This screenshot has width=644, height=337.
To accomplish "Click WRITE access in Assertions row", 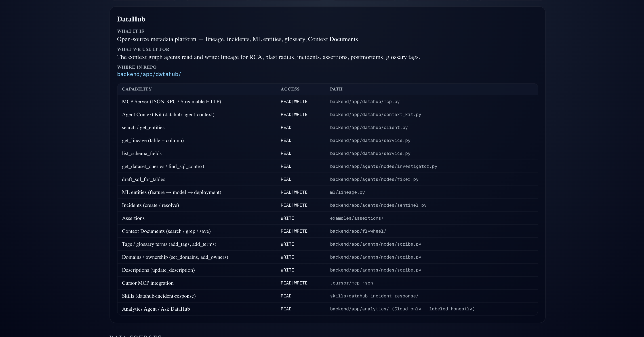I will point(287,218).
